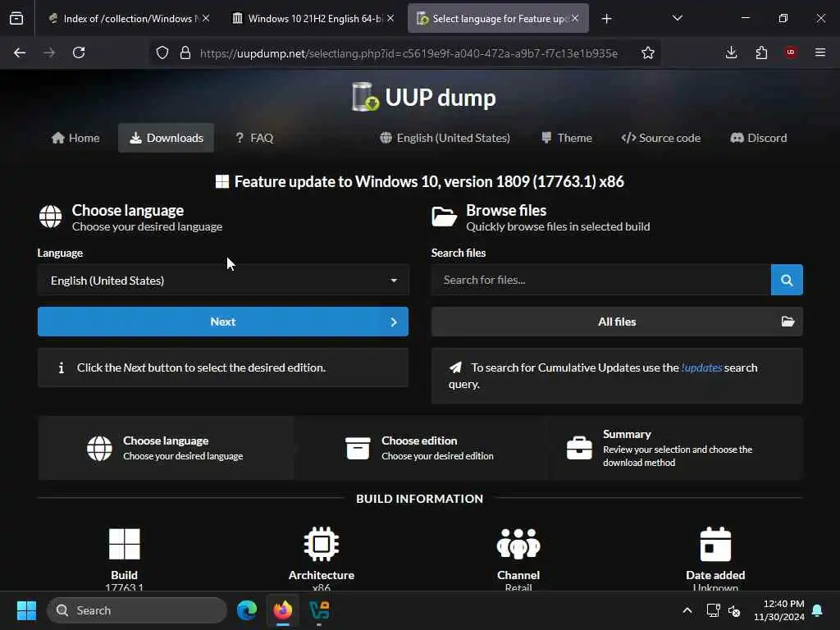Open network display tray icon

click(x=713, y=610)
